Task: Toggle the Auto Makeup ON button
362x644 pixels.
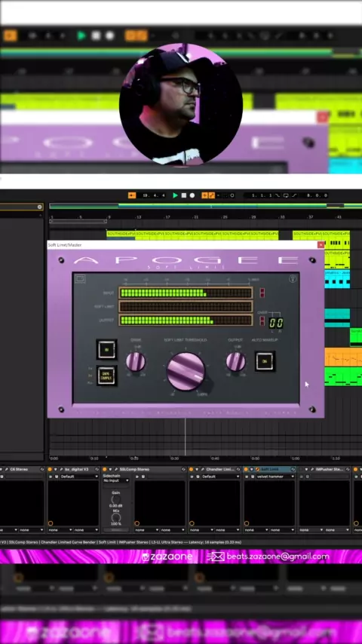Action: (x=265, y=361)
